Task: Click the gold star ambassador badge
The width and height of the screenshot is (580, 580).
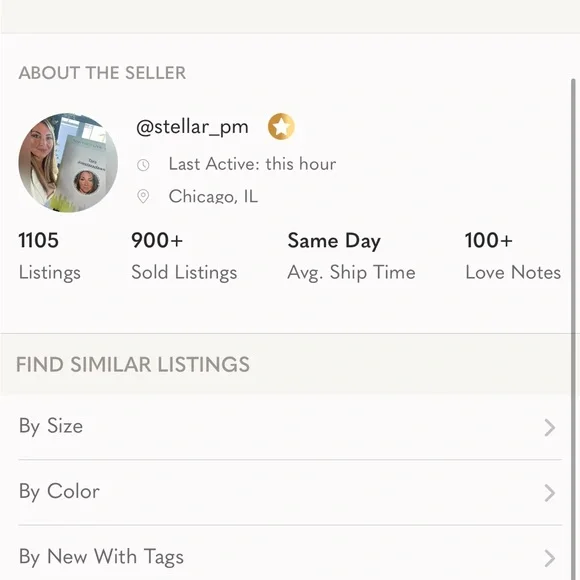Action: coord(281,127)
